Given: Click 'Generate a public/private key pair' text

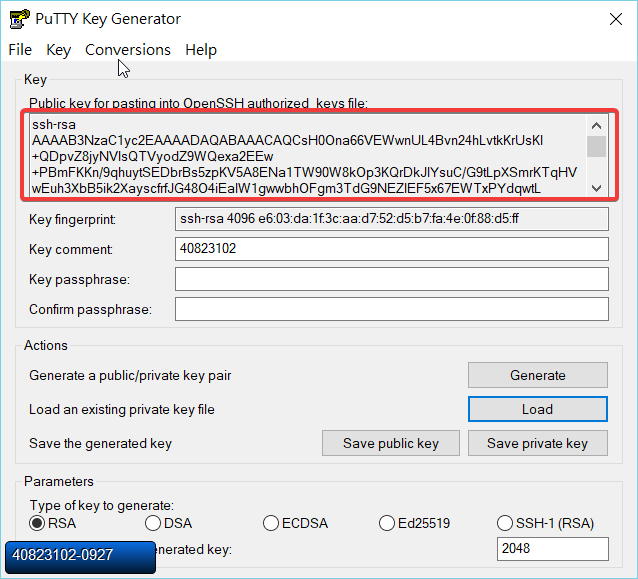Looking at the screenshot, I should (x=130, y=375).
